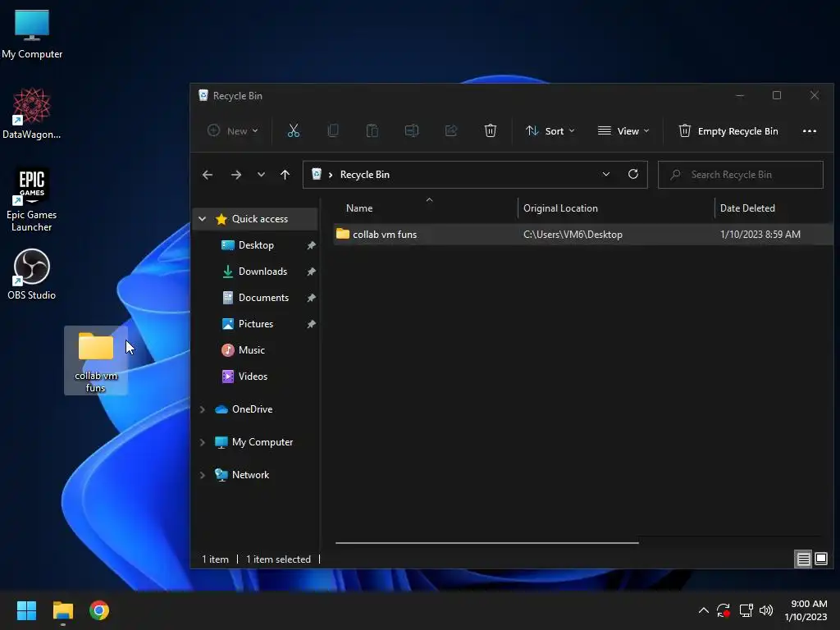Select the collab vm funs row

(x=583, y=235)
